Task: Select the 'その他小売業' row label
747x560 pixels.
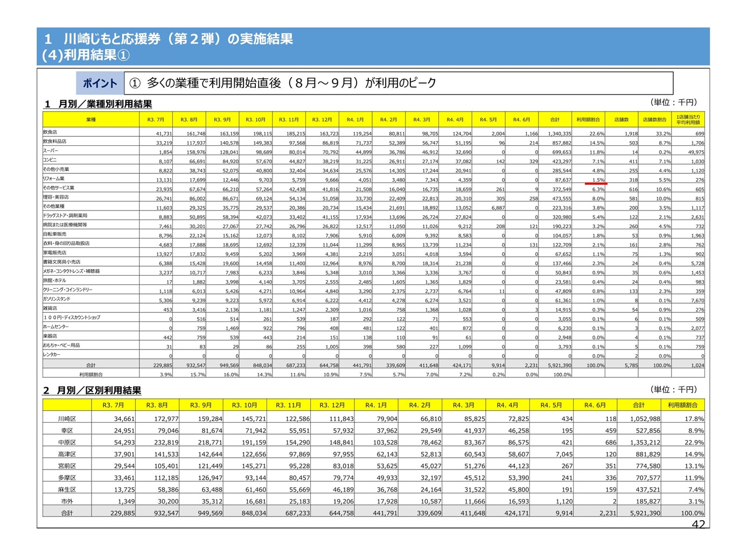Action: (x=55, y=169)
